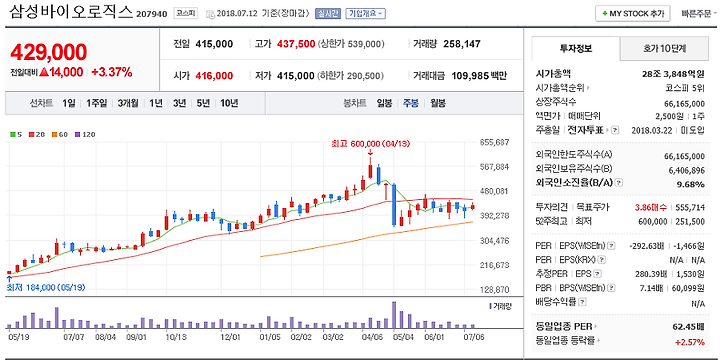Open 동일업종 PER link
The height and width of the screenshot is (360, 720).
point(566,327)
